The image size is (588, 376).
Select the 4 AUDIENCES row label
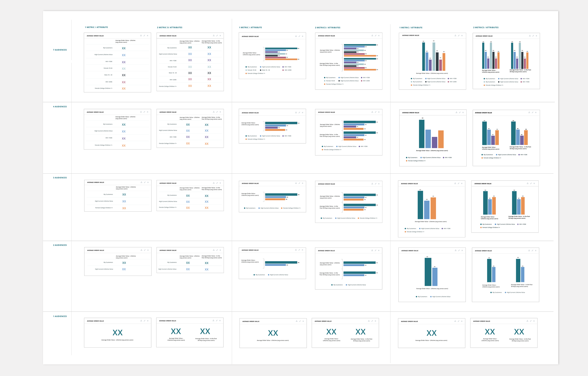point(60,107)
